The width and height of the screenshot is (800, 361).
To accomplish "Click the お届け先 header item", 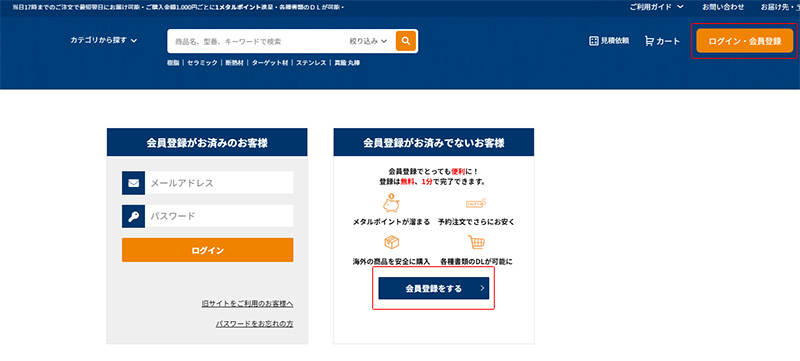I will pos(780,7).
